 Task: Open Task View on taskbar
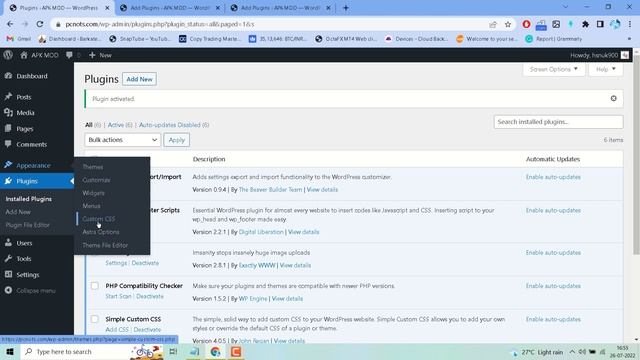(x=173, y=351)
